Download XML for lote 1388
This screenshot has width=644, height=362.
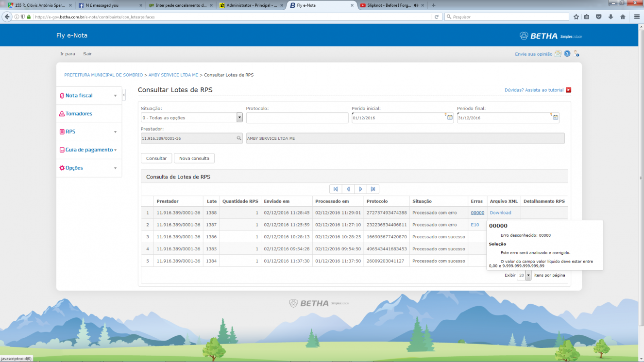500,213
